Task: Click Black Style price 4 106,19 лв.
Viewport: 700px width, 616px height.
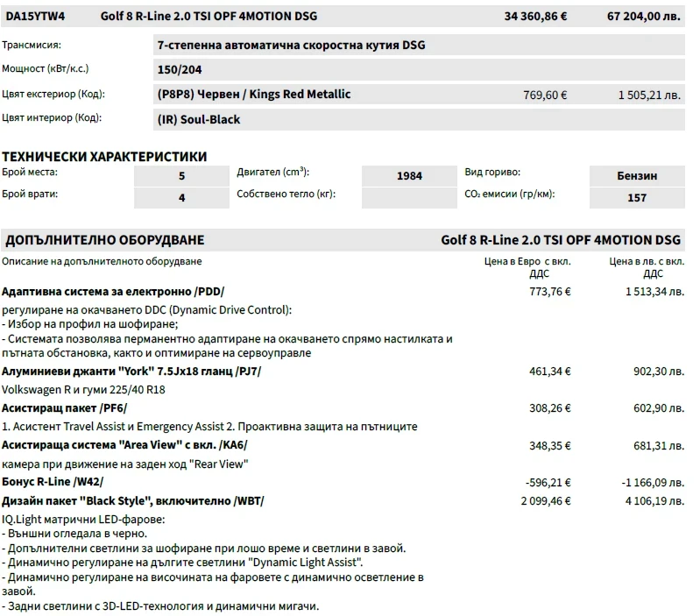Action: [x=654, y=501]
